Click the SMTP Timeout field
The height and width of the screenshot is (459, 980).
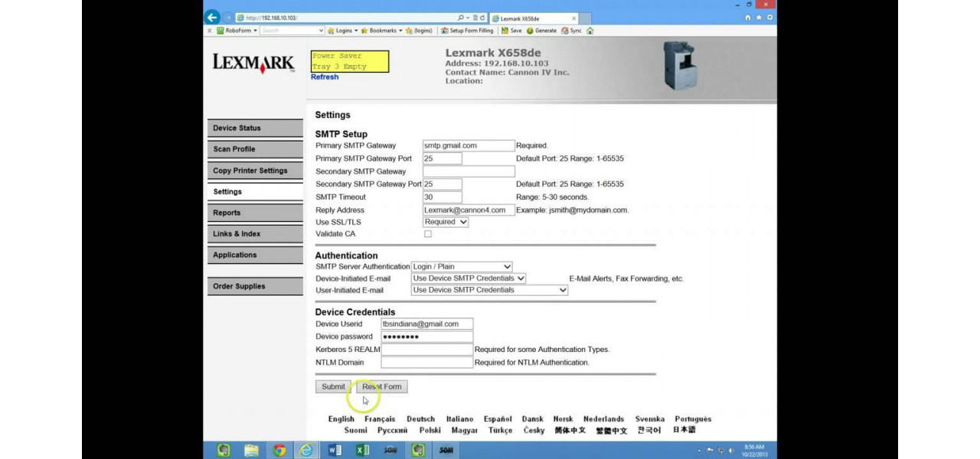(x=443, y=197)
